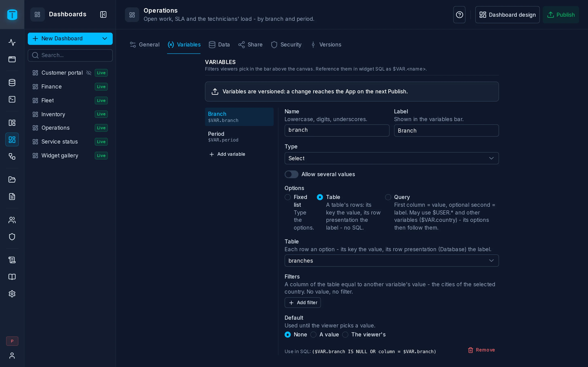Switch to the Security tab
Viewport: 588px width, 367px height.
[286, 45]
